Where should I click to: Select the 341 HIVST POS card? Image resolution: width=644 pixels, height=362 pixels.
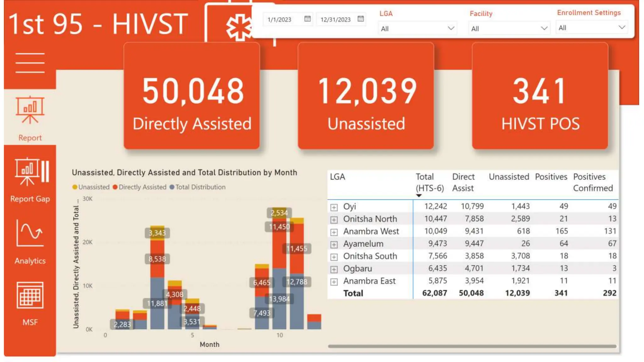[540, 96]
